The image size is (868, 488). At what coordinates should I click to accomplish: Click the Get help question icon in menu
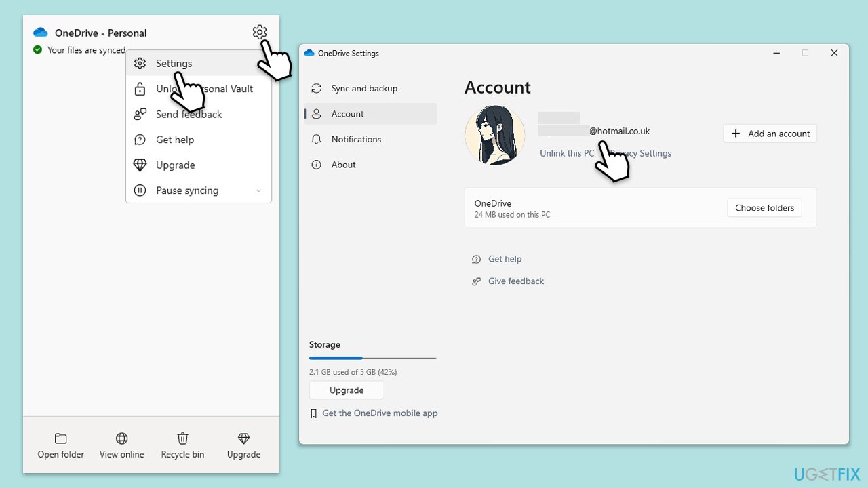[140, 140]
